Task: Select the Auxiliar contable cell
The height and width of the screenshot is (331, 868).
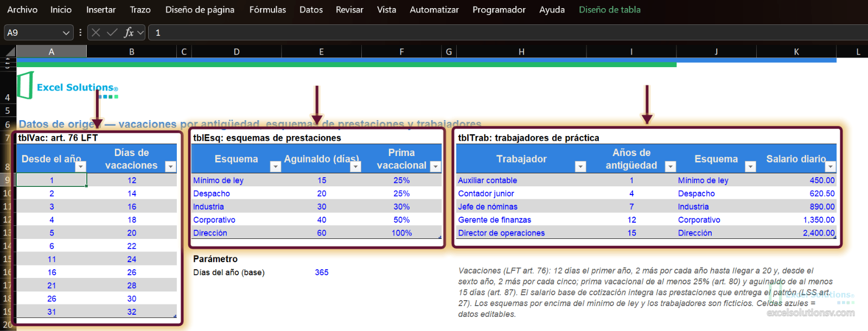Action: pyautogui.click(x=521, y=180)
